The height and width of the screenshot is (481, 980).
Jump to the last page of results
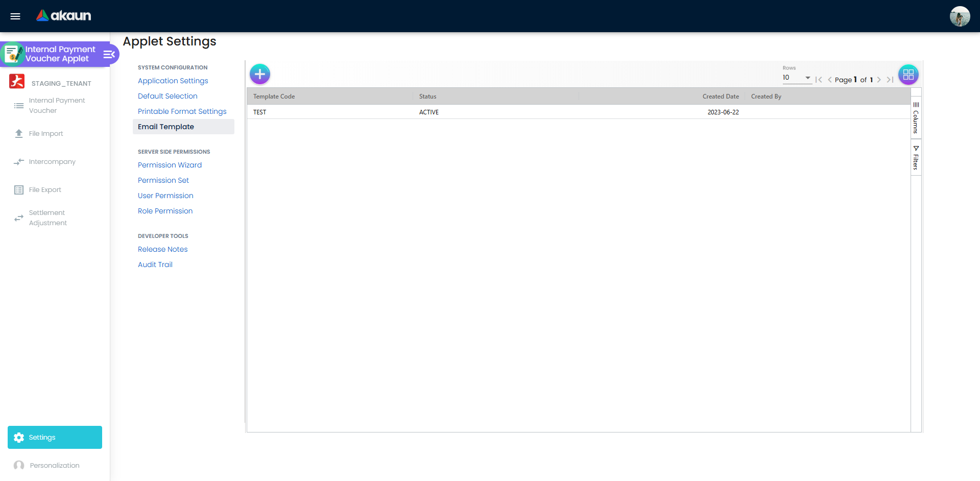(x=890, y=80)
